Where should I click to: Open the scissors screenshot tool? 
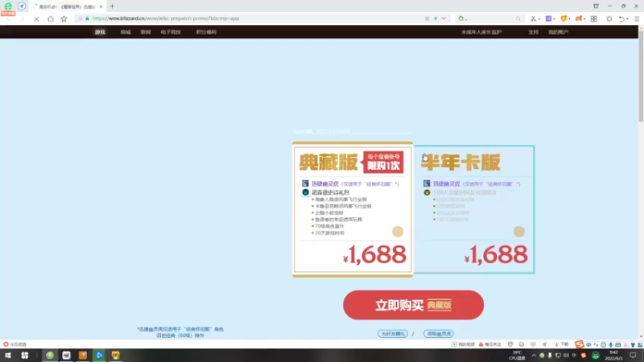coord(533,19)
